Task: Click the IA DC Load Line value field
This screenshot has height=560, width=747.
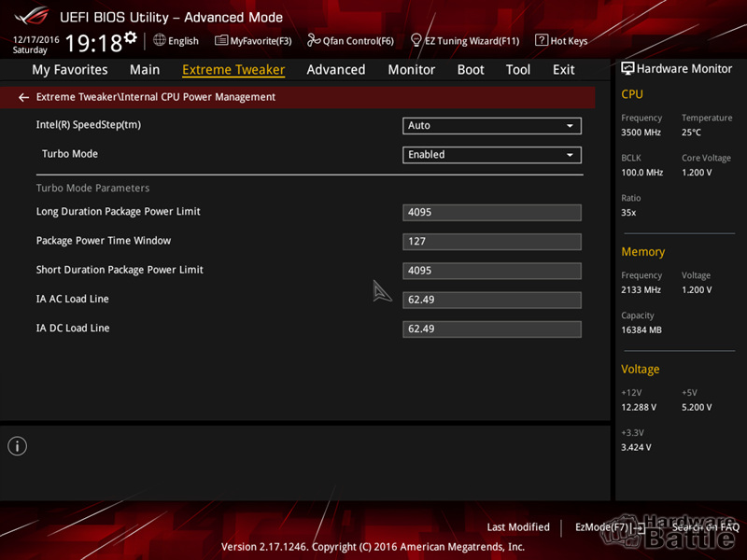Action: click(x=492, y=329)
